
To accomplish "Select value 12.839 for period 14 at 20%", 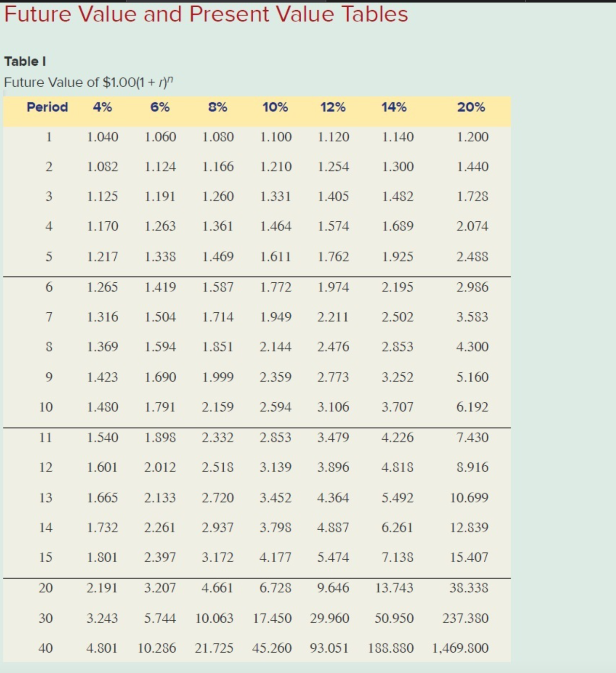I will [x=469, y=527].
